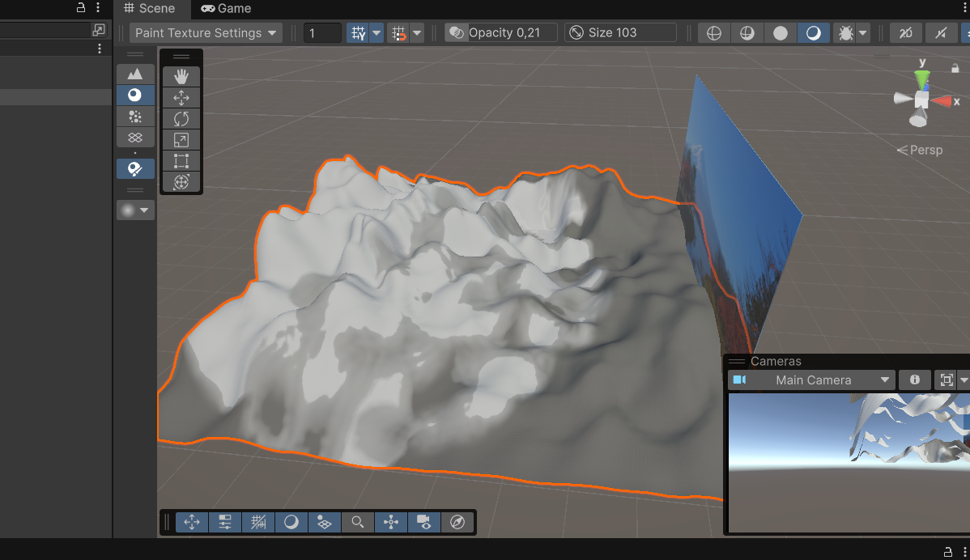Image resolution: width=970 pixels, height=560 pixels.
Task: Select the Paint Details dotted icon
Action: click(135, 116)
